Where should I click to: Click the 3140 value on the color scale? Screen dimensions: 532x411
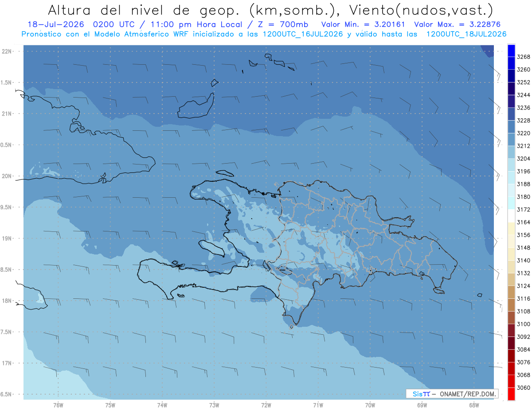(x=524, y=260)
